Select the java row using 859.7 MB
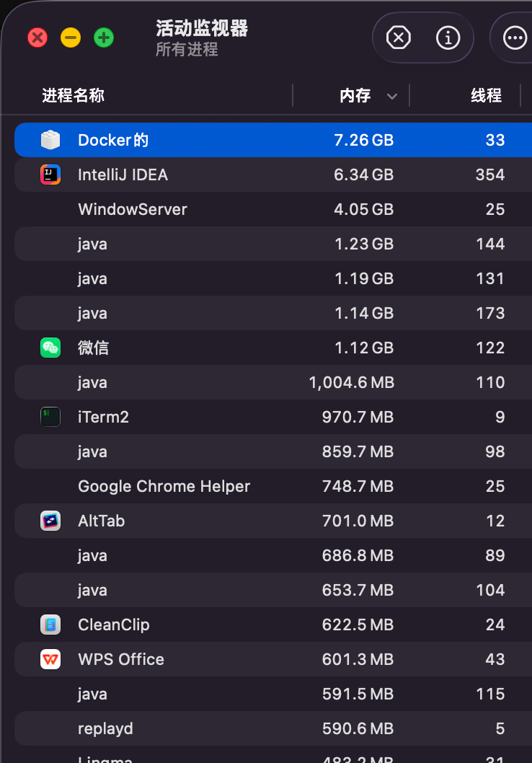 coord(273,451)
